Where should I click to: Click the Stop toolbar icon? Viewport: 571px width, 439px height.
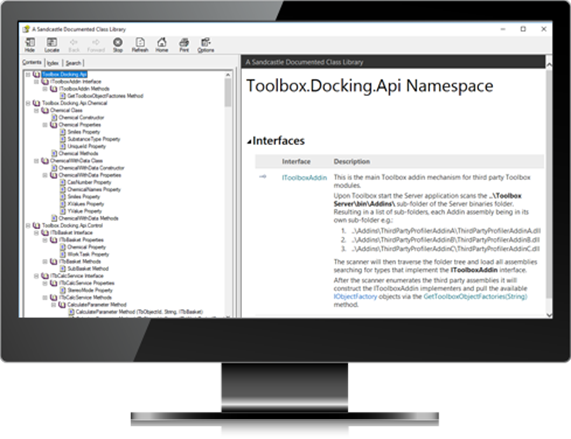[118, 45]
